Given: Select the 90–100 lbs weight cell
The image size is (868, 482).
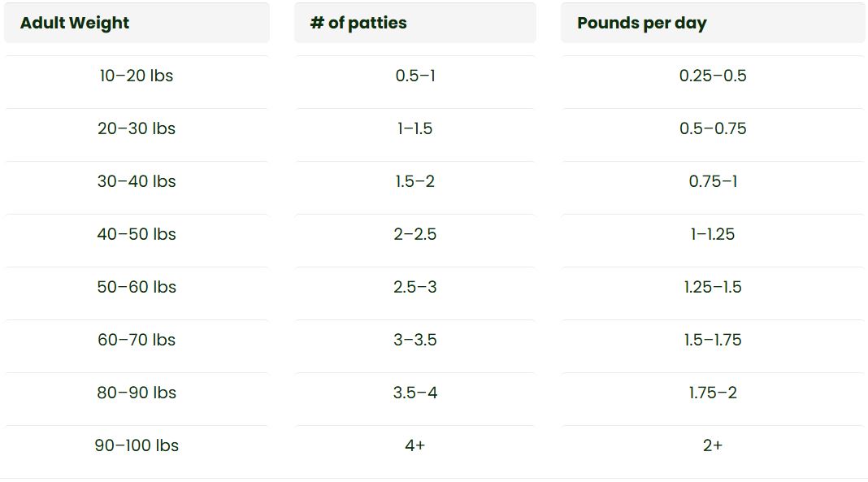Looking at the screenshot, I should coord(137,445).
